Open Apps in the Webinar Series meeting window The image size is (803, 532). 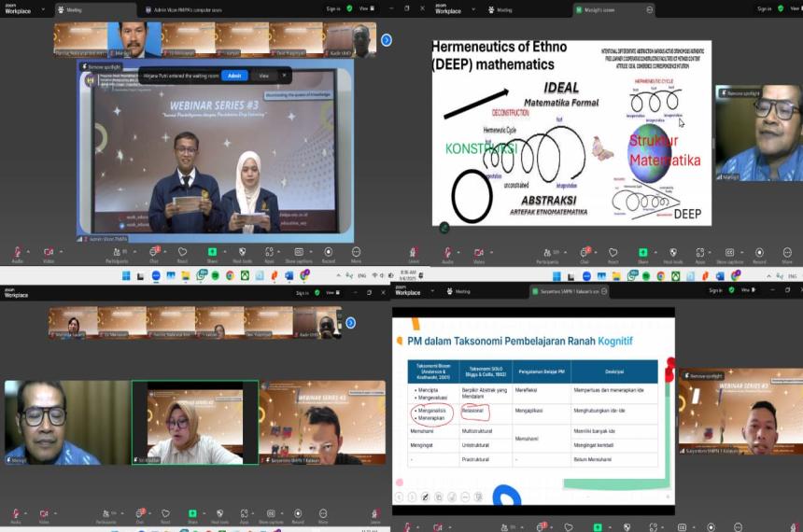pos(270,252)
